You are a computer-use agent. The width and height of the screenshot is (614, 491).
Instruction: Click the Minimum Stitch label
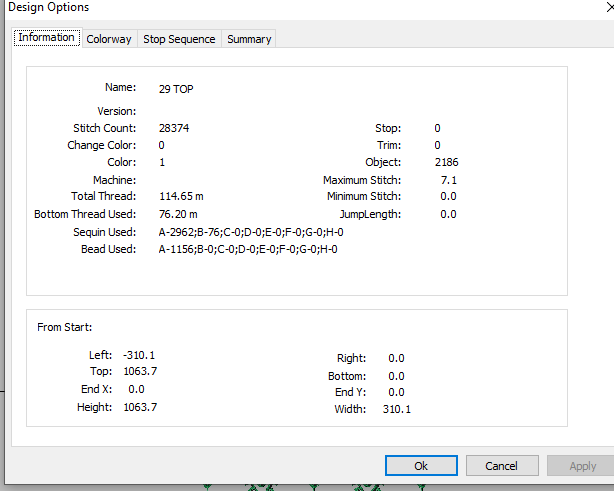364,196
